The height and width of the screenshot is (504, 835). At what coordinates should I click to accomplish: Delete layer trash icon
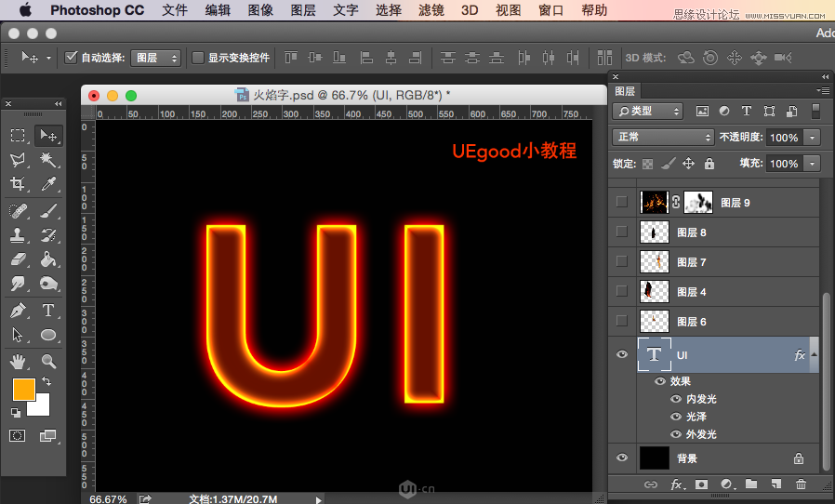801,484
